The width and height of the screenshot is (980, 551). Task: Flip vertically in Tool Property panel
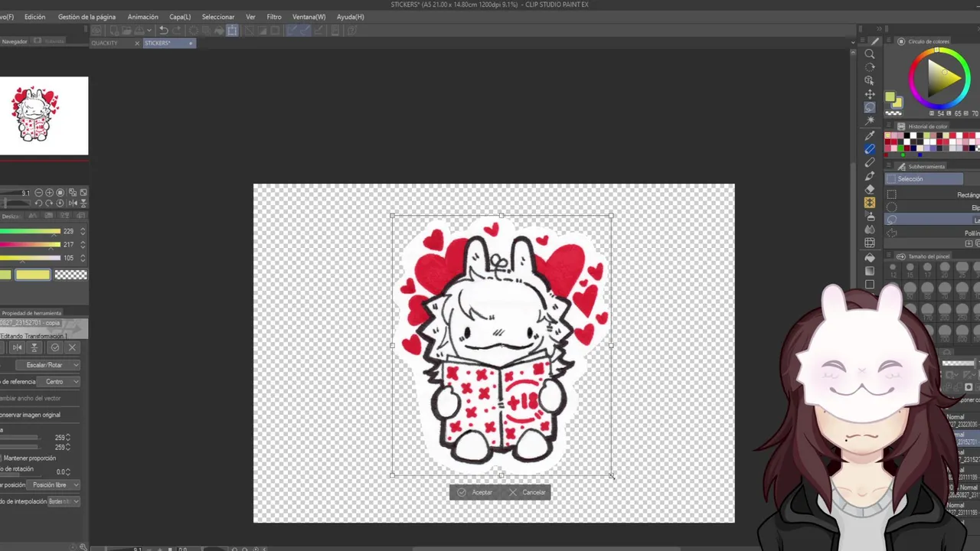pyautogui.click(x=34, y=347)
